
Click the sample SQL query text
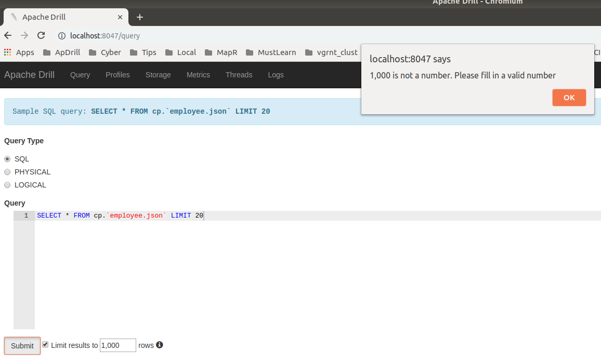[180, 112]
